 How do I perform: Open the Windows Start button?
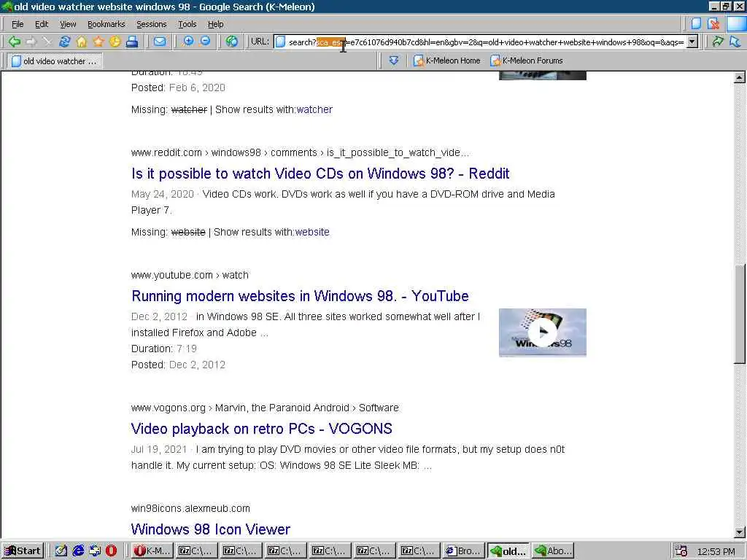click(23, 551)
